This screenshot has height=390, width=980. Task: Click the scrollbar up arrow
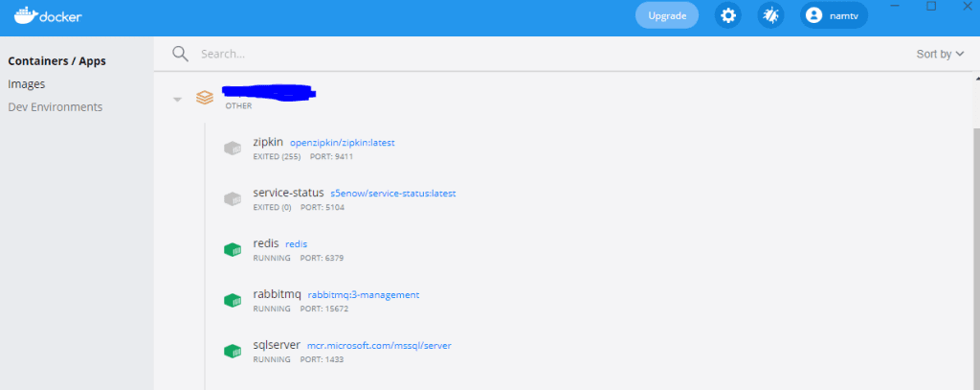click(x=977, y=79)
